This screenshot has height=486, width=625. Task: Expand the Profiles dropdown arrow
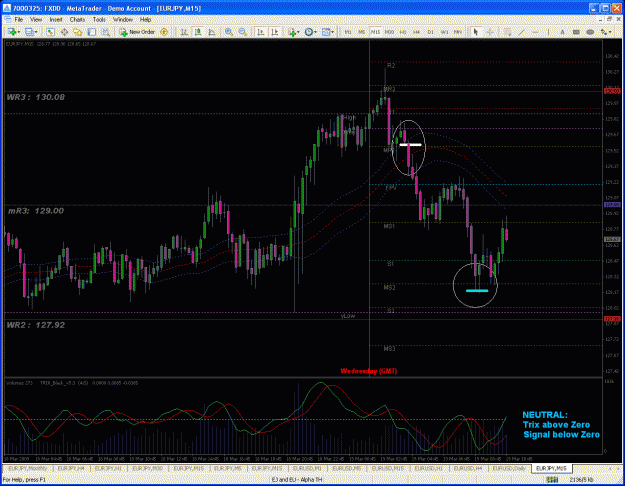[x=36, y=32]
